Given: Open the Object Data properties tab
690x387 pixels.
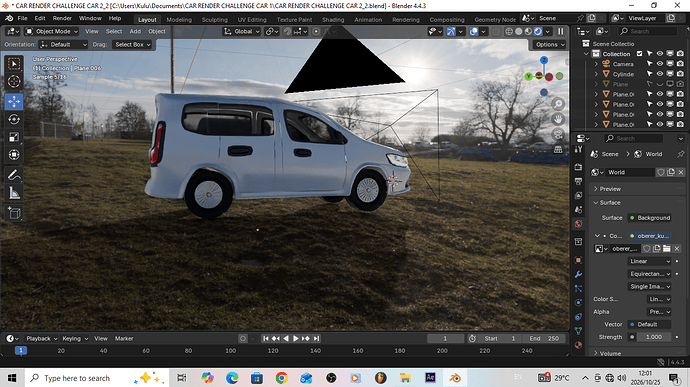Looking at the screenshot, I should pyautogui.click(x=579, y=331).
